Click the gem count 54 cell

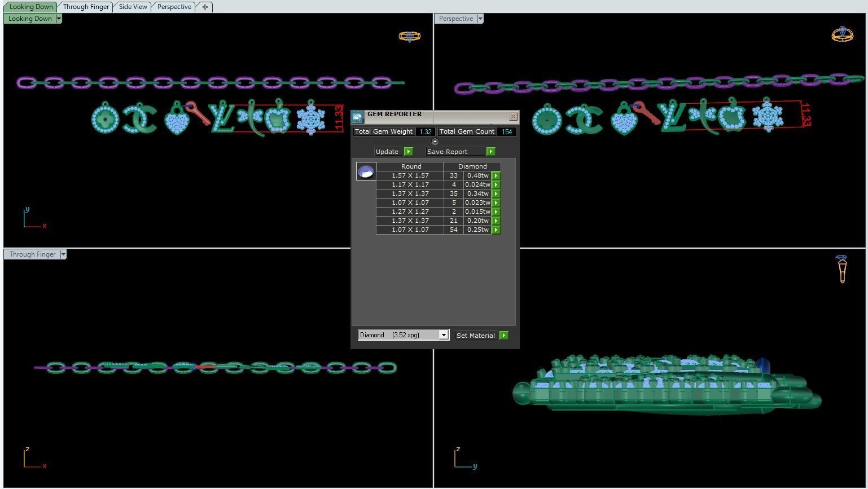coord(454,230)
